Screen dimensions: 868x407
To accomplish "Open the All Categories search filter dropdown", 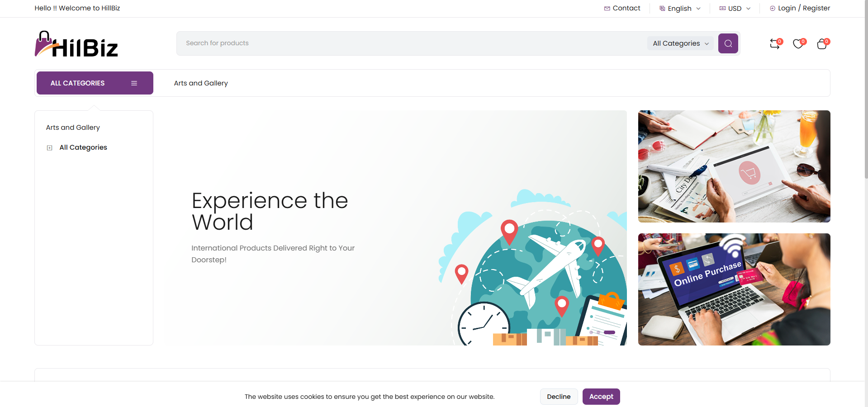I will click(680, 43).
